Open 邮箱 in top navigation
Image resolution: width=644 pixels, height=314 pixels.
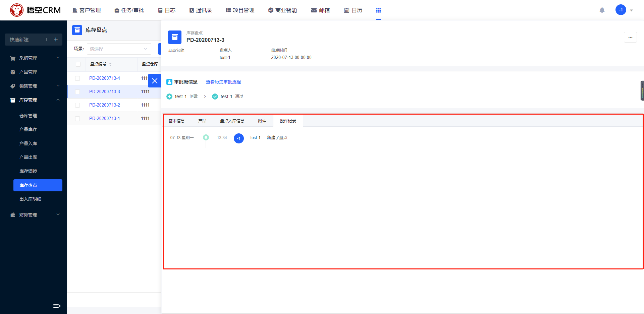(x=320, y=10)
